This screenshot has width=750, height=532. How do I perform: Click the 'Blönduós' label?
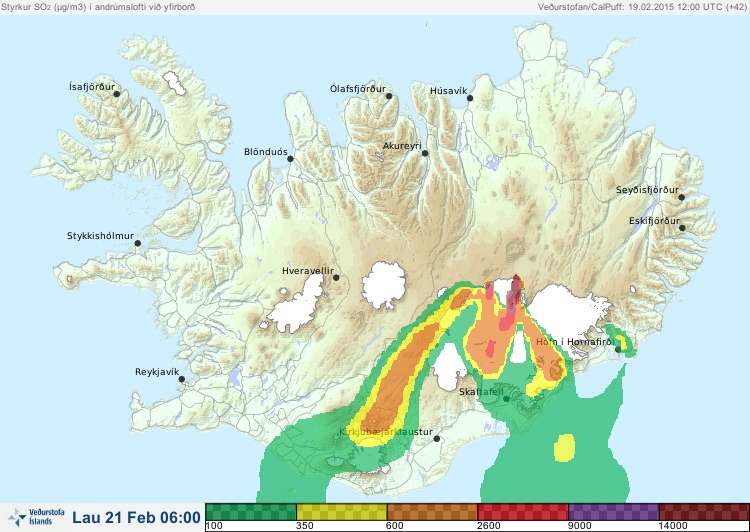[x=265, y=152]
